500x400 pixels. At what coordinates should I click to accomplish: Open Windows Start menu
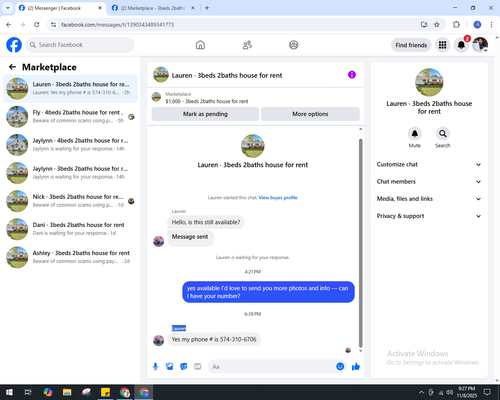(x=9, y=392)
